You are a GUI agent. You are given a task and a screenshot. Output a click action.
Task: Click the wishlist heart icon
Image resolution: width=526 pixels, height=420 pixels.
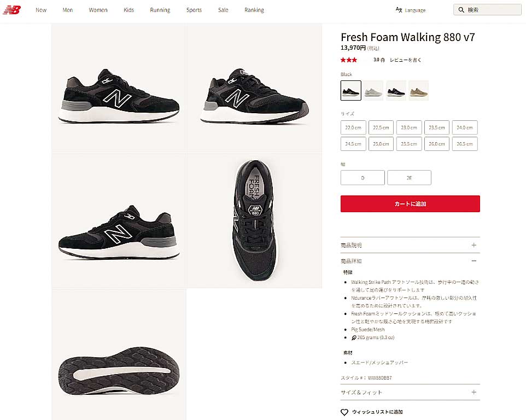tap(344, 412)
